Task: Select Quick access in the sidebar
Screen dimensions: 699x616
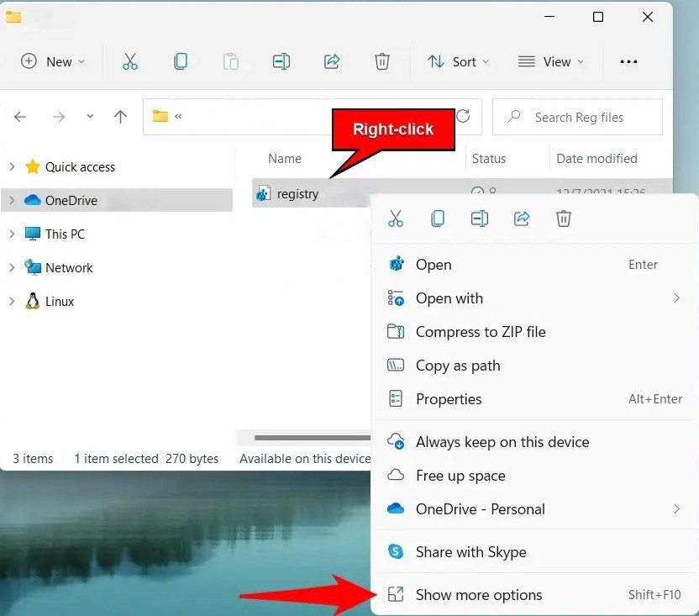Action: click(80, 167)
